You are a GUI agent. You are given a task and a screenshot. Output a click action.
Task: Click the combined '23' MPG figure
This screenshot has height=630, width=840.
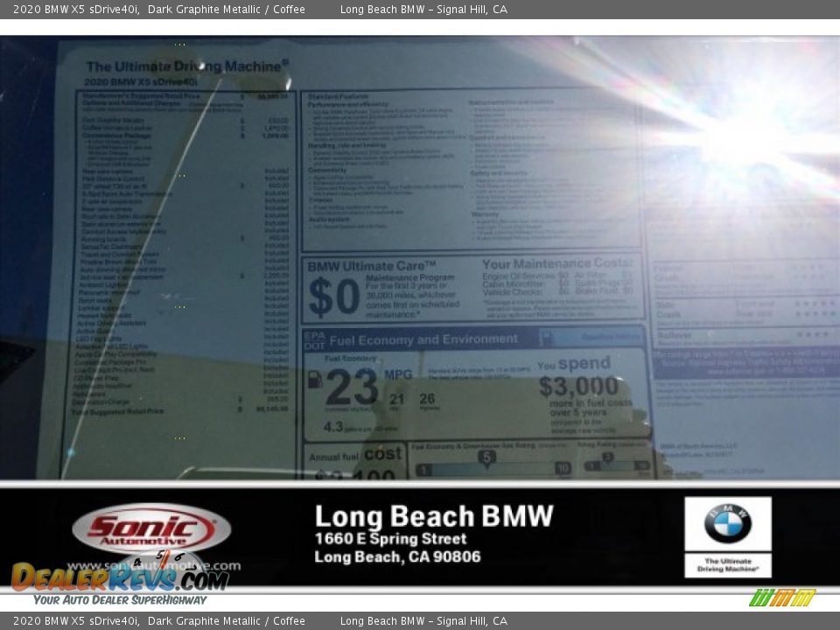[352, 387]
